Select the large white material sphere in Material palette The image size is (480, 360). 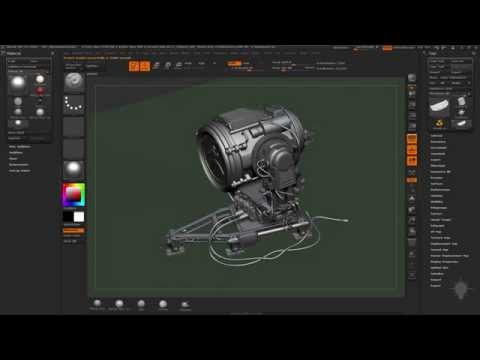[x=18, y=83]
